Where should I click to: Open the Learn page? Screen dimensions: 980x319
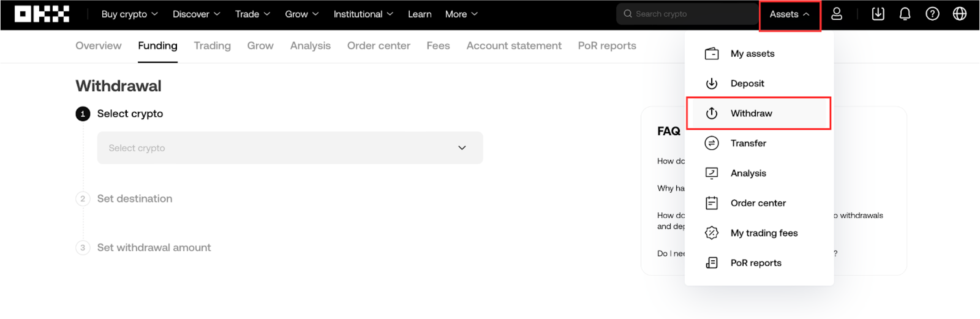[419, 14]
